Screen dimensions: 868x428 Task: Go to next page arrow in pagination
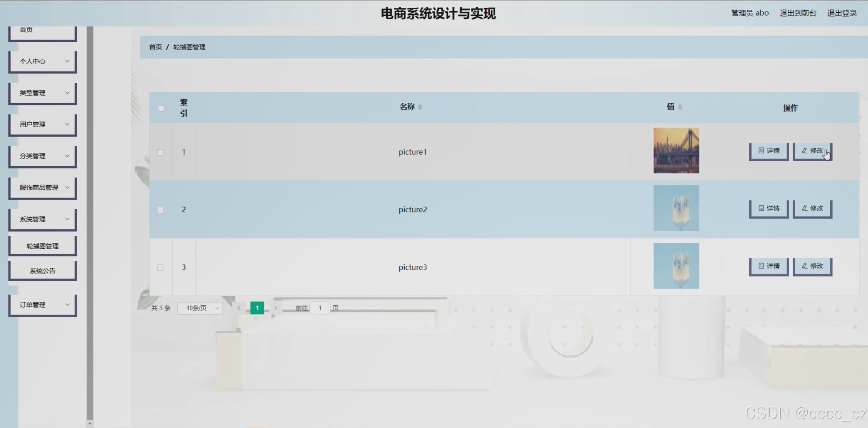(276, 308)
